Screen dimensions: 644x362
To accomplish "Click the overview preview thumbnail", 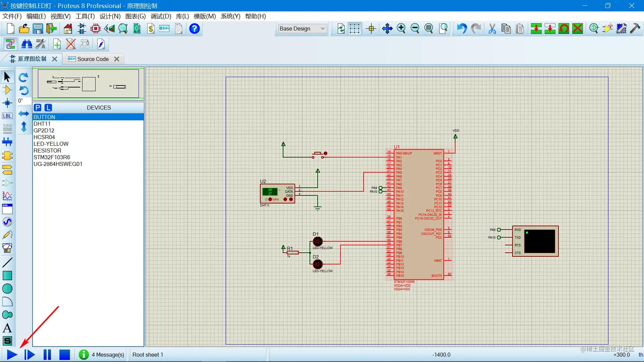I will point(88,83).
